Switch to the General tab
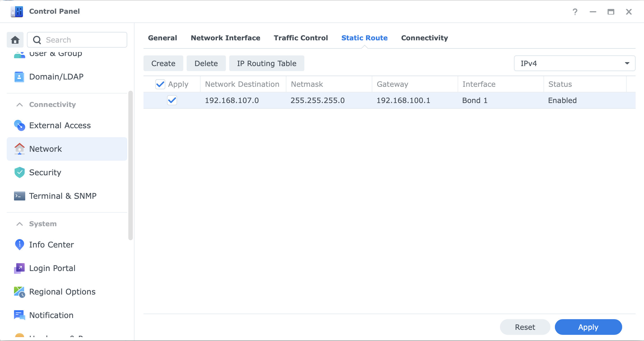The image size is (644, 341). pyautogui.click(x=163, y=38)
